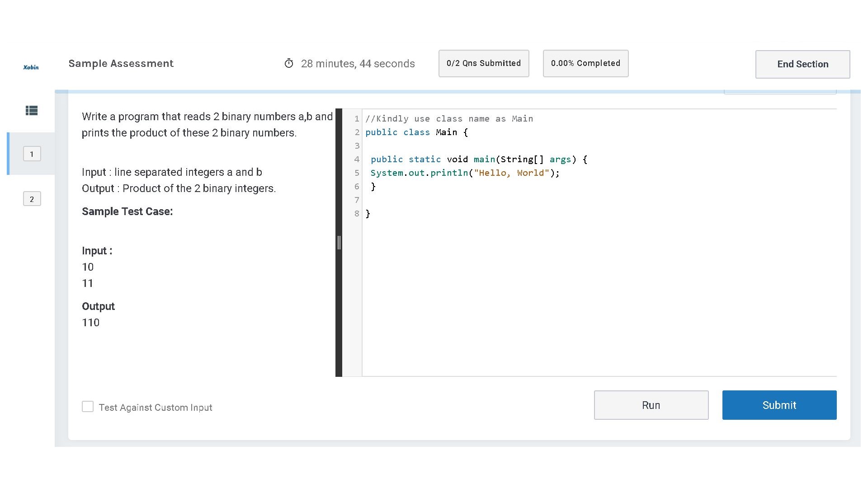Place cursor on public class Main line
The image size is (868, 488).
(416, 132)
